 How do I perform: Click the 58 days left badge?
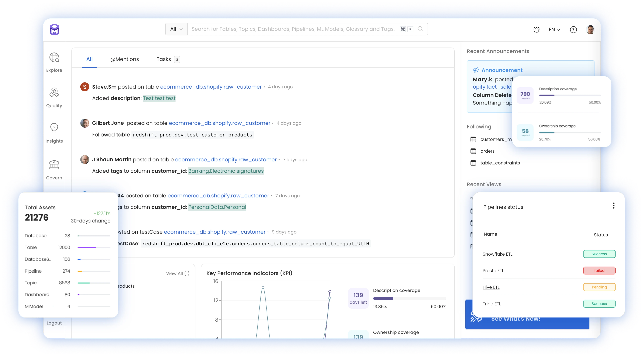pyautogui.click(x=525, y=132)
